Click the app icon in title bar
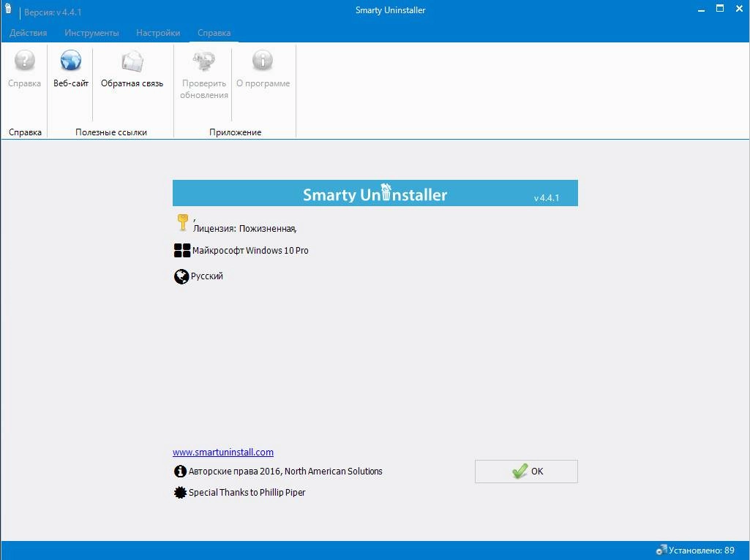This screenshot has height=560, width=750. pos(8,9)
